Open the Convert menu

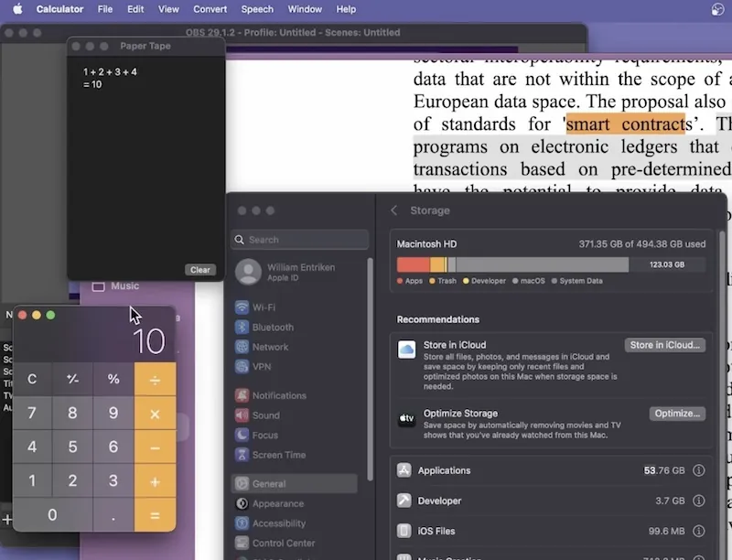click(210, 9)
